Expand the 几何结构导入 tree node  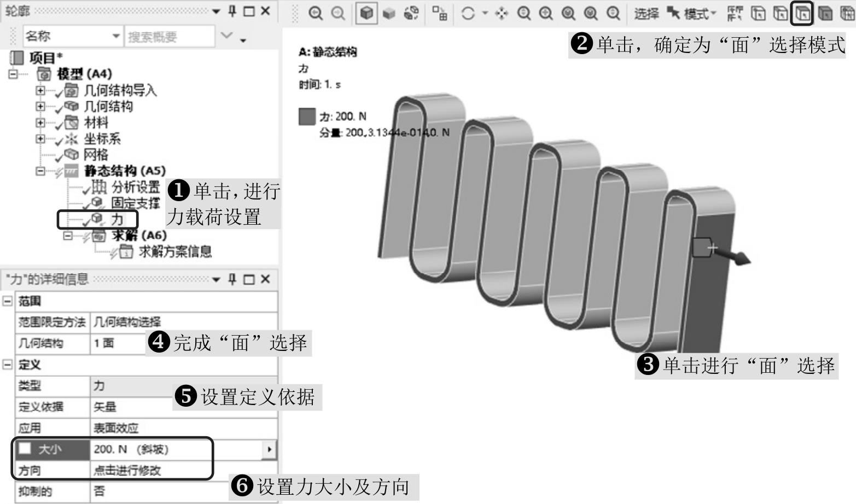(40, 90)
